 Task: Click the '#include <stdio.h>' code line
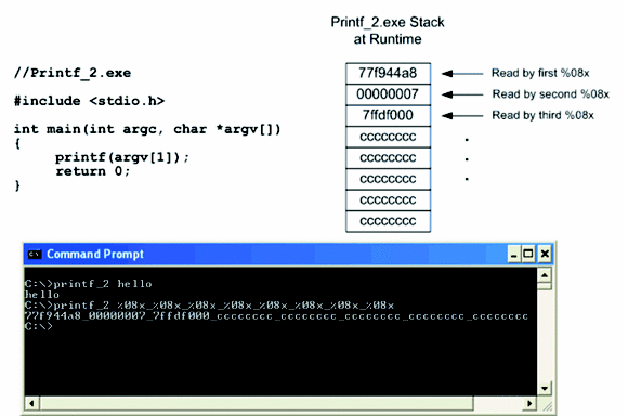coord(89,101)
